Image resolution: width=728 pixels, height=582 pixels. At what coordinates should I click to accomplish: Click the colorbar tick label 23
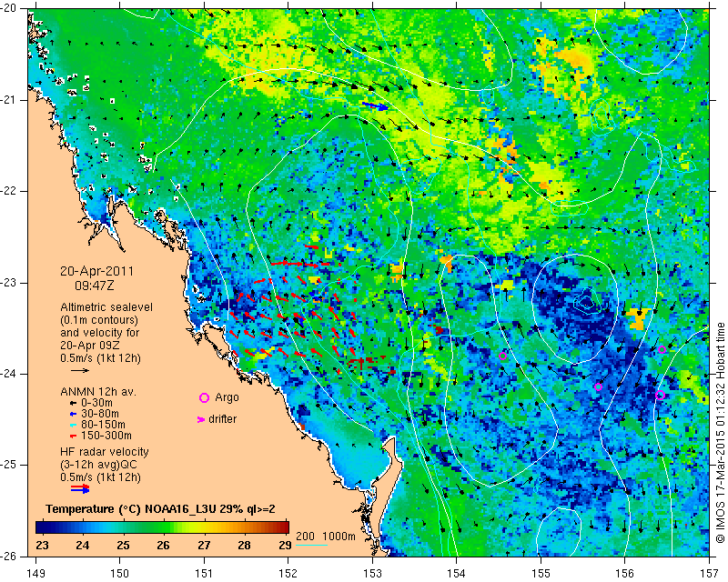(42, 545)
